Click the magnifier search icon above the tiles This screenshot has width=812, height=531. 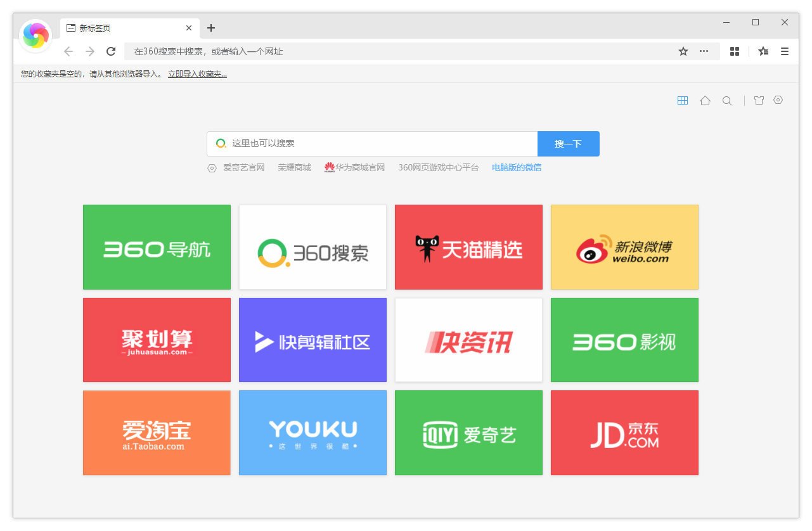[x=726, y=100]
